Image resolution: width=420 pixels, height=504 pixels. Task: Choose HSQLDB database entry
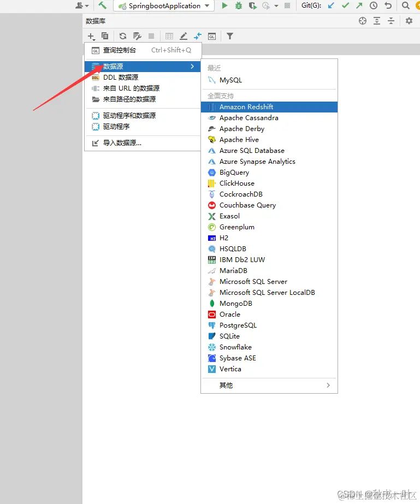tap(269, 249)
